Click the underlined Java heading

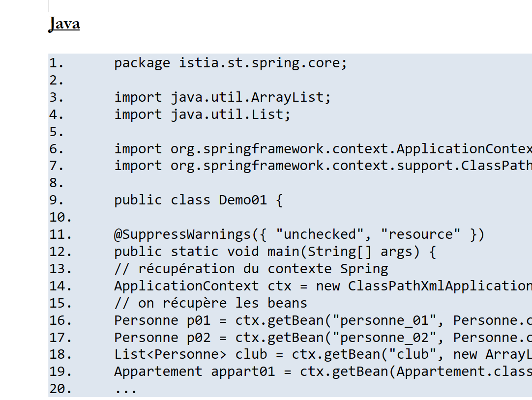point(64,24)
